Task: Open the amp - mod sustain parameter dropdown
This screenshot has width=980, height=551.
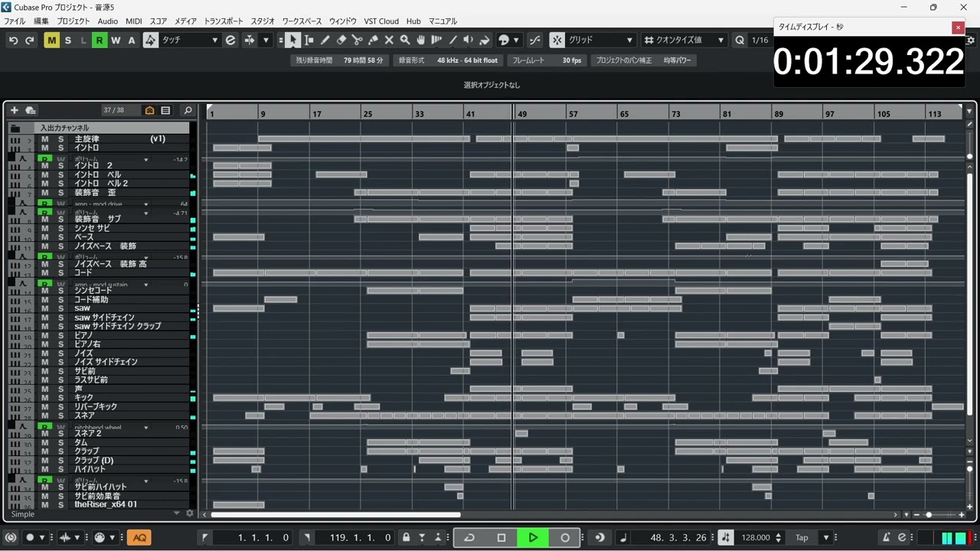Action: tap(146, 285)
